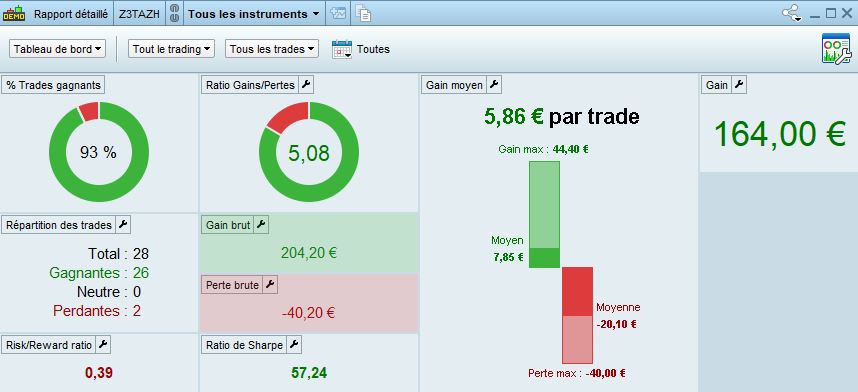Click the Gain moyen header label
858x392 pixels.
pyautogui.click(x=454, y=85)
